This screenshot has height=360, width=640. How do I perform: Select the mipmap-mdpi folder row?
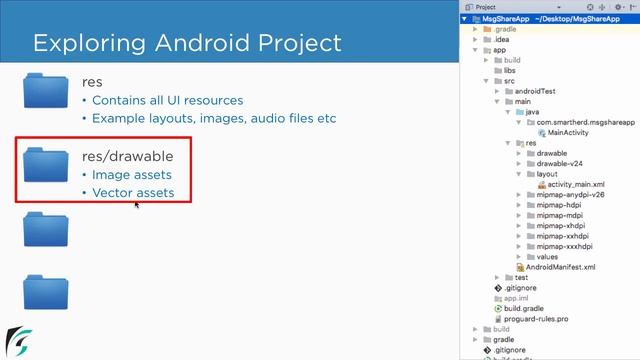point(550,216)
